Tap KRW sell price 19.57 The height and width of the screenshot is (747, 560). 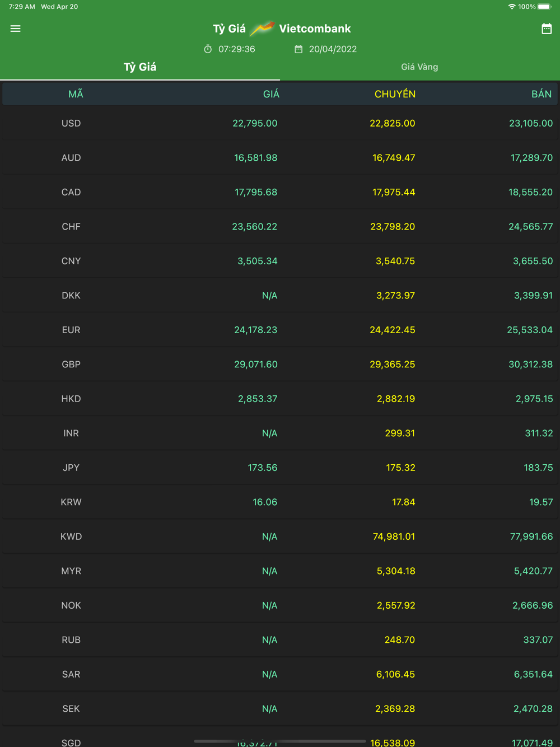click(x=541, y=502)
